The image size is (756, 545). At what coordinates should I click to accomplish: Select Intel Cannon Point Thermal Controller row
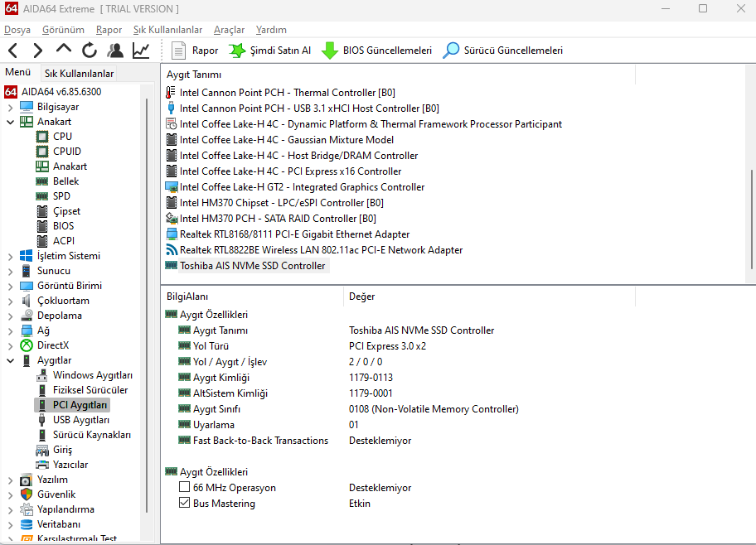click(288, 93)
